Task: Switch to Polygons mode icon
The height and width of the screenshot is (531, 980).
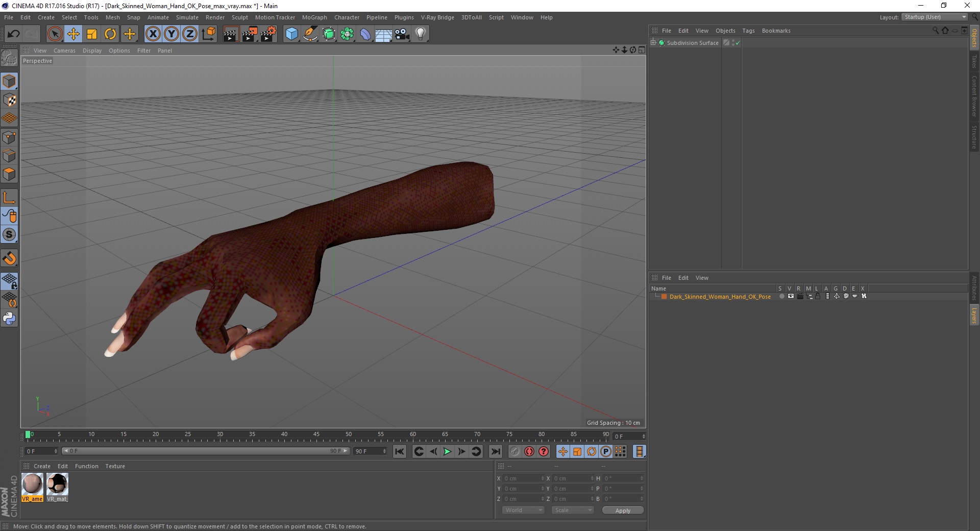Action: click(x=9, y=174)
